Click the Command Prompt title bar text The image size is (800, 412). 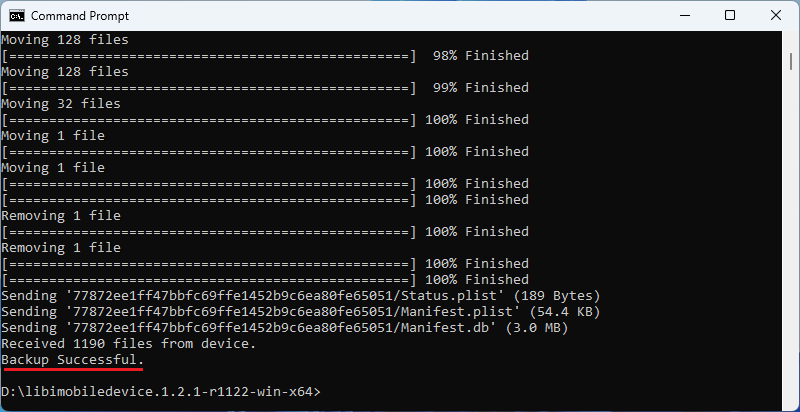80,16
